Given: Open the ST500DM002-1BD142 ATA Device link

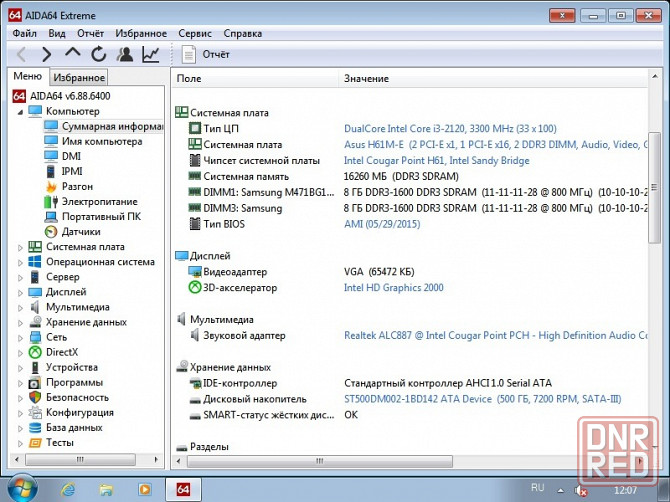Looking at the screenshot, I should tap(482, 399).
